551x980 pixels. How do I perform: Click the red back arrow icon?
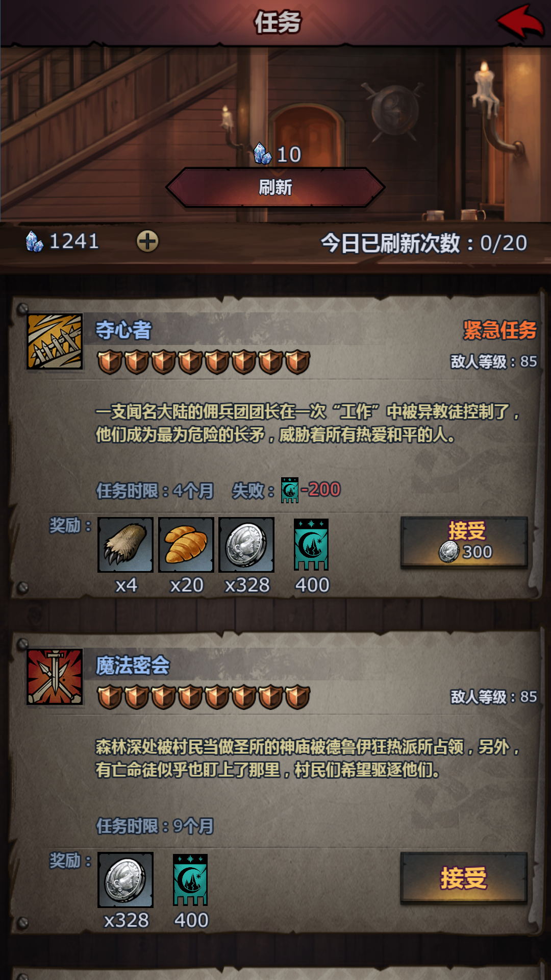point(520,21)
